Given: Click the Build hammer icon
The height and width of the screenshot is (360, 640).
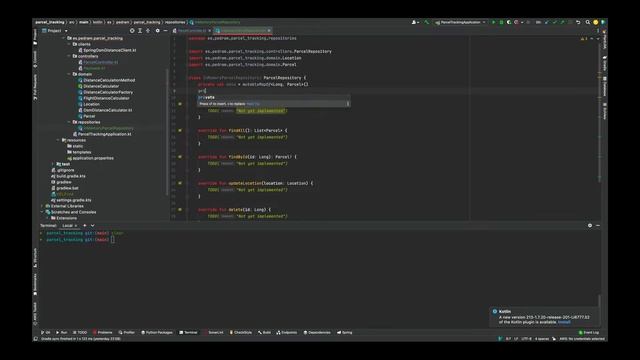Looking at the screenshot, I should coord(427,22).
